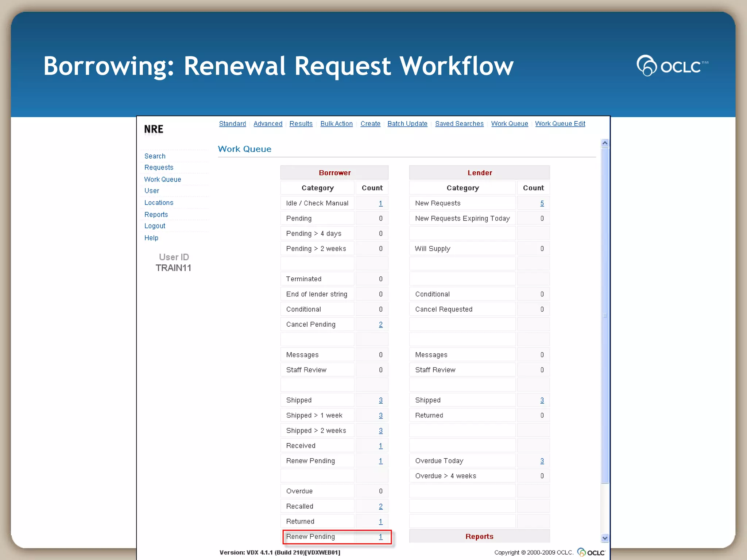Open the Standard search tab
Viewport: 747px width, 560px height.
(232, 124)
